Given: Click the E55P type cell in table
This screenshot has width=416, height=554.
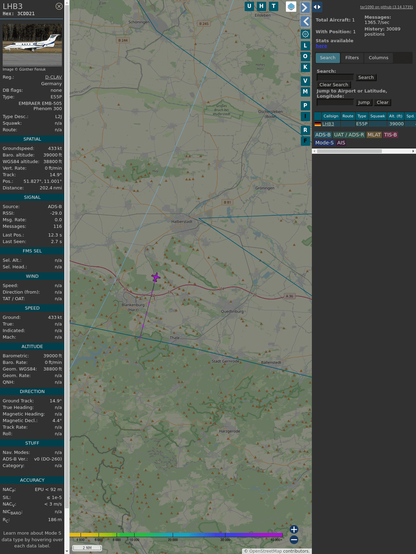Looking at the screenshot, I should pos(362,124).
